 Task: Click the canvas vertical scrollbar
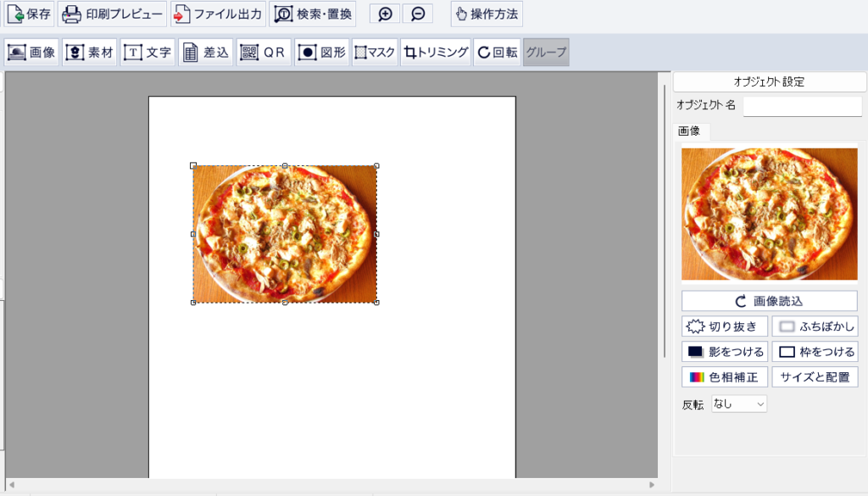(665, 221)
